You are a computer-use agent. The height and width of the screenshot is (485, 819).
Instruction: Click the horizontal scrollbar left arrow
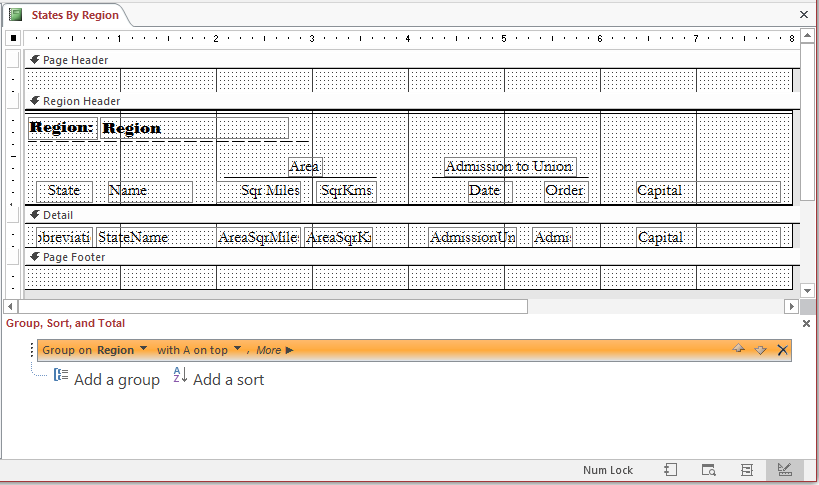point(10,306)
